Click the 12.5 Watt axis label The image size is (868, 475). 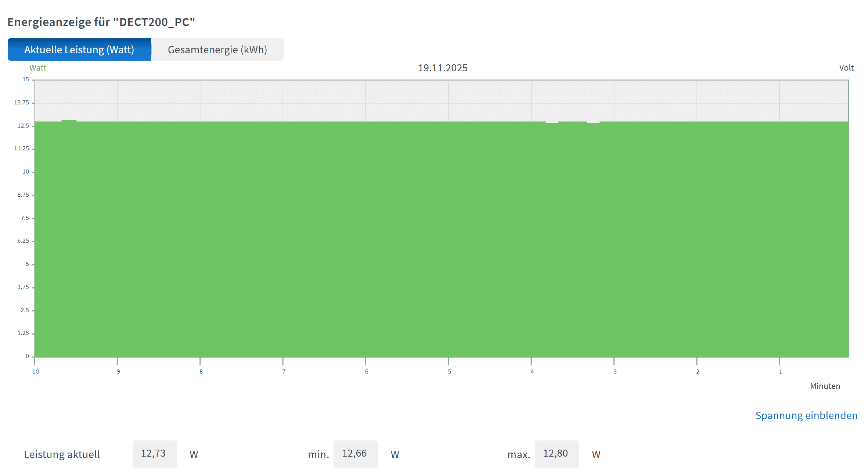pos(23,126)
